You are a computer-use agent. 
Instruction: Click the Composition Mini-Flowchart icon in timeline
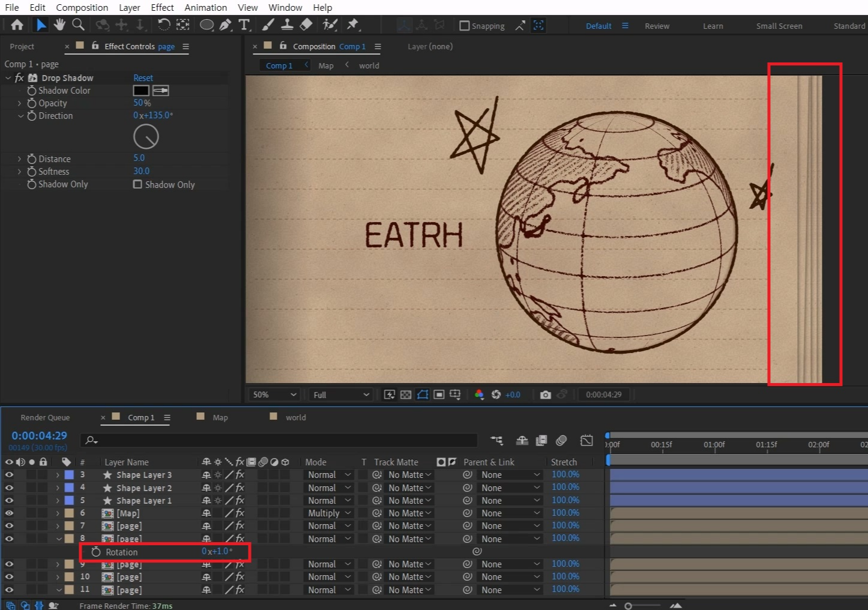496,441
